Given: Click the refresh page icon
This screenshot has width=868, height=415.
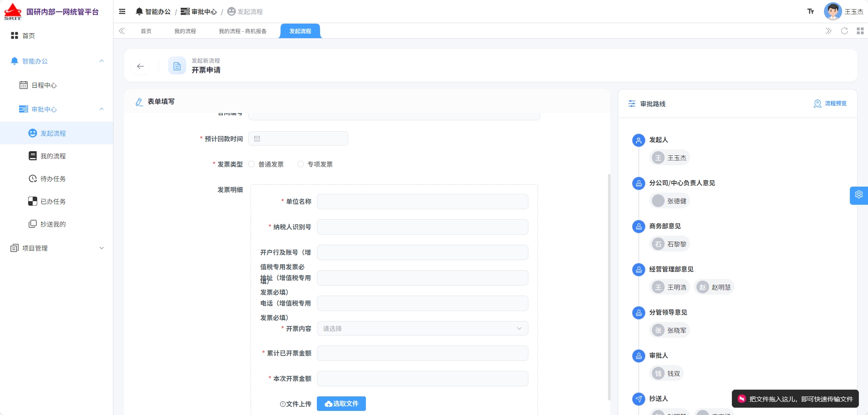Looking at the screenshot, I should click(x=844, y=31).
